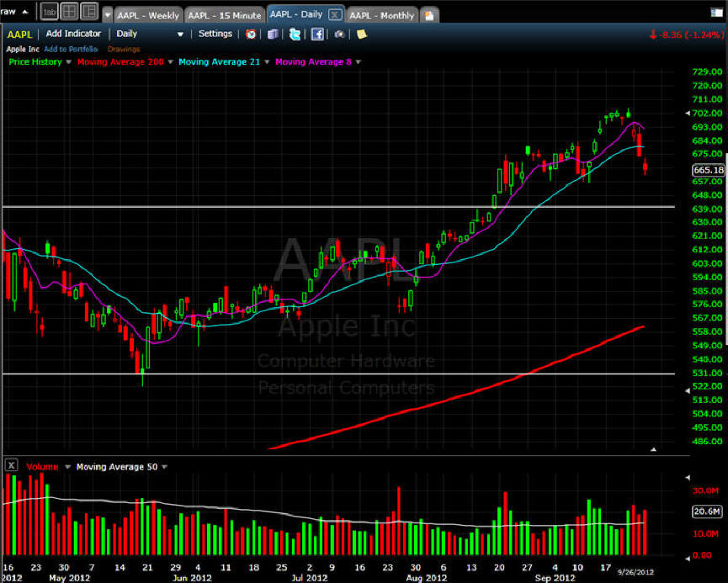
Task: Click the volume value tag 20.6M
Action: (707, 511)
